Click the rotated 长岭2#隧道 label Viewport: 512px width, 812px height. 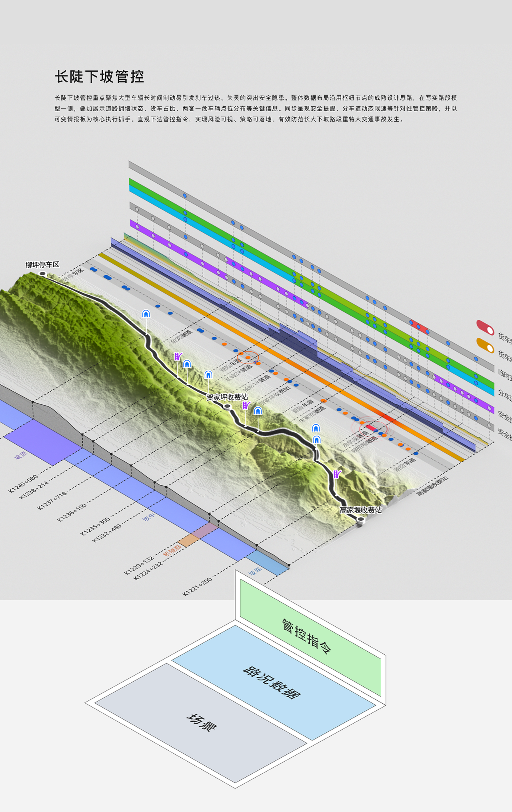239,372
